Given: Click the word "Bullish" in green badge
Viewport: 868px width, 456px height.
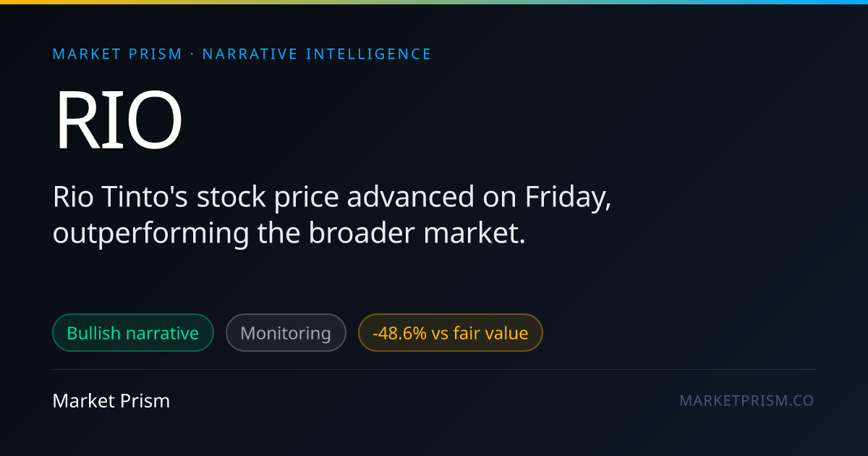Looking at the screenshot, I should click(x=94, y=333).
